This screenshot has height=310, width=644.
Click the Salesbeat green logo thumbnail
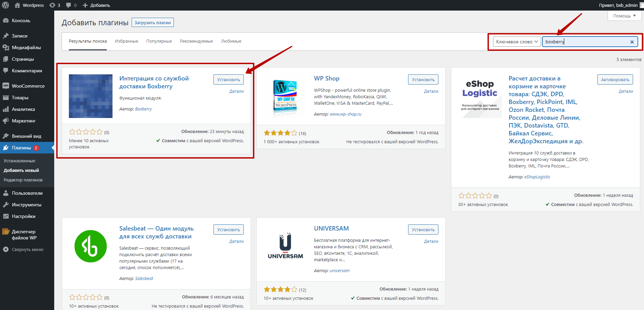(91, 246)
